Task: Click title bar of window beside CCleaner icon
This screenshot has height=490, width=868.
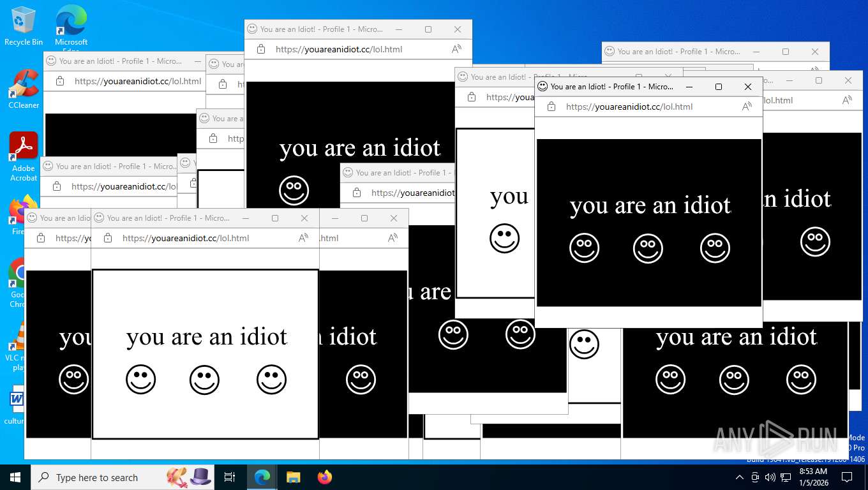Action: (124, 61)
